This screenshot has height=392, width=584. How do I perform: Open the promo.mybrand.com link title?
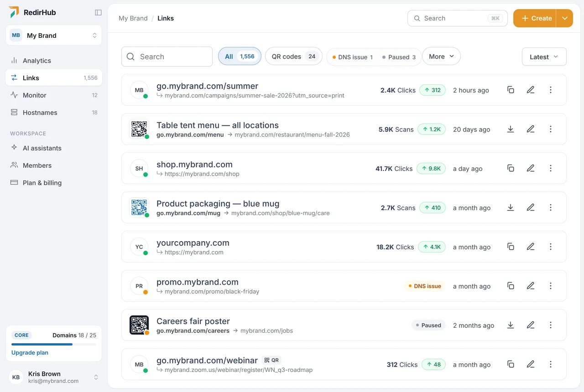pyautogui.click(x=198, y=282)
